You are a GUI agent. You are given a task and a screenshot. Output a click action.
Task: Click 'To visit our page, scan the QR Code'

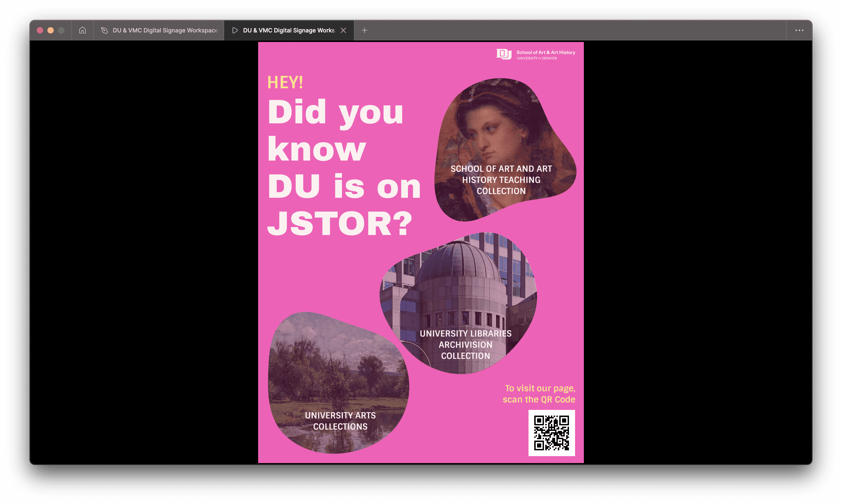pos(539,394)
